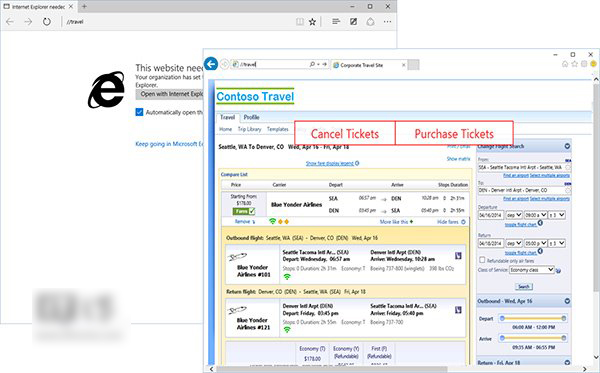
Task: Toggle Automatically open checkbox
Action: (139, 112)
